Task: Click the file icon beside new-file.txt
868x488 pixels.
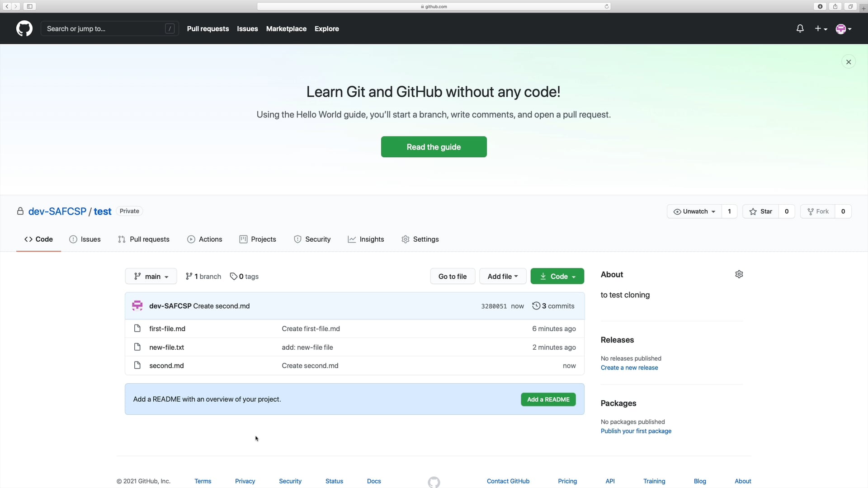Action: click(137, 347)
